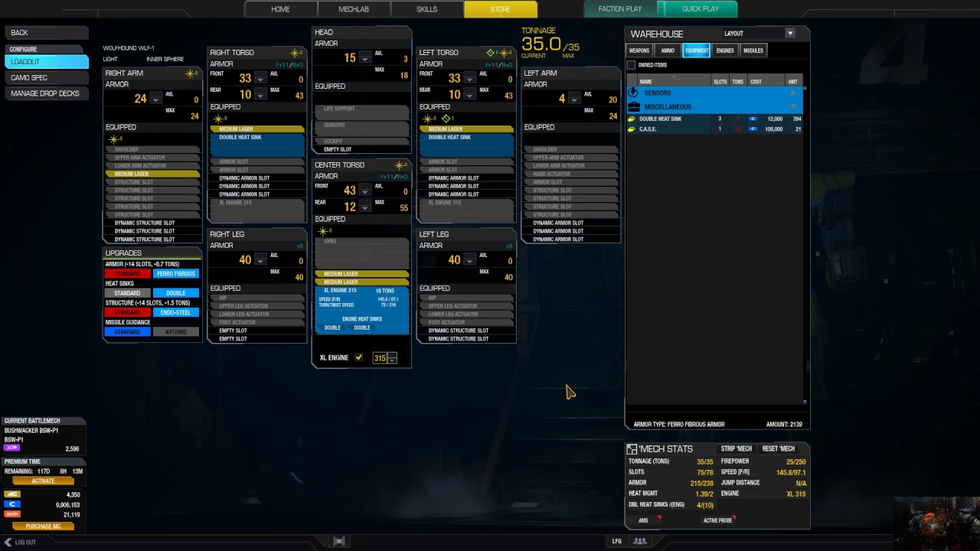Click the Log Out arrow icon
Image resolution: width=980 pixels, height=551 pixels.
point(8,542)
